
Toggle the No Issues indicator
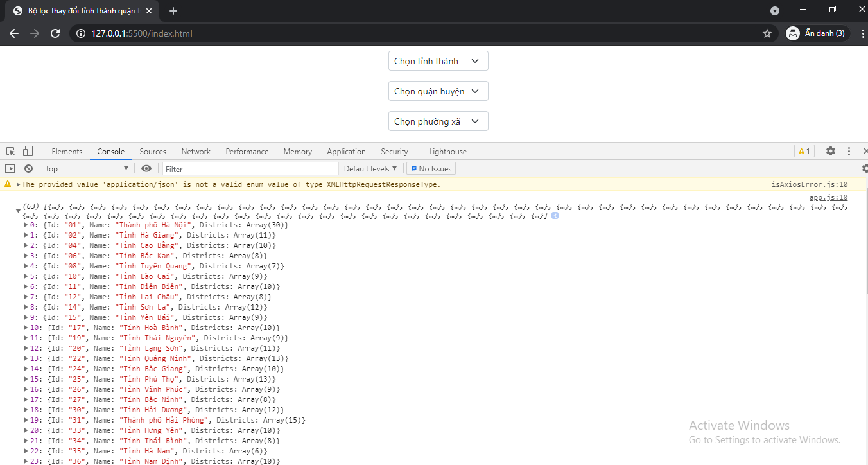pos(431,168)
